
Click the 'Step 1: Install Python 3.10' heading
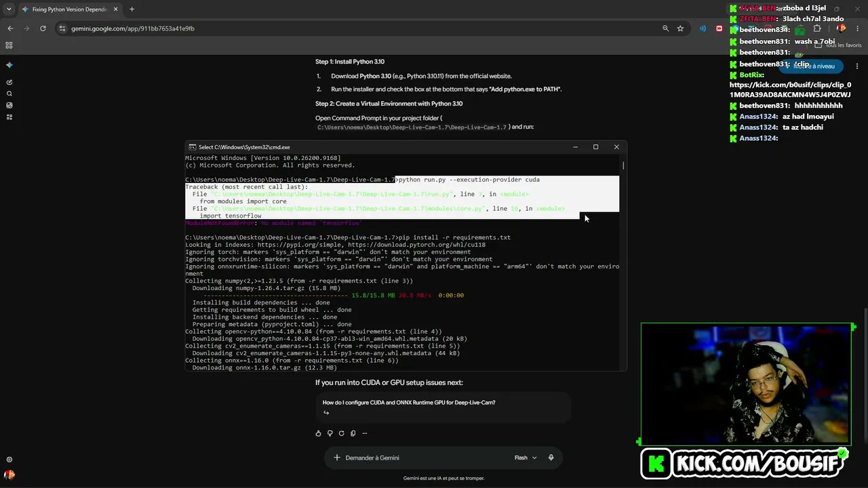pos(350,62)
